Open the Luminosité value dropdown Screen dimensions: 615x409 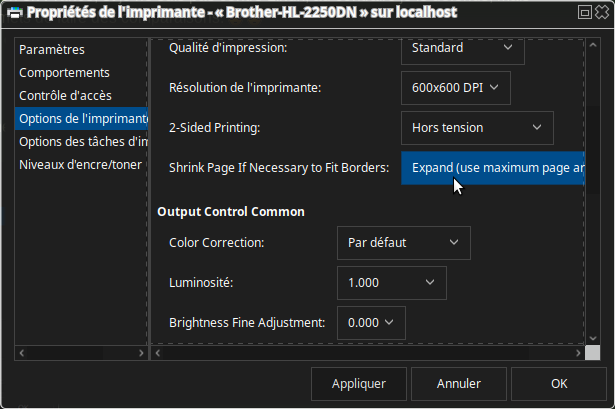(391, 282)
